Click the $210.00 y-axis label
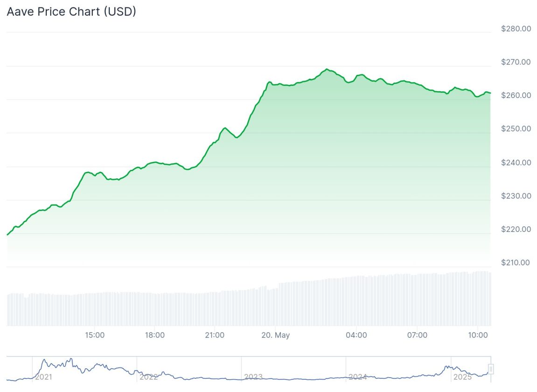 pos(516,262)
